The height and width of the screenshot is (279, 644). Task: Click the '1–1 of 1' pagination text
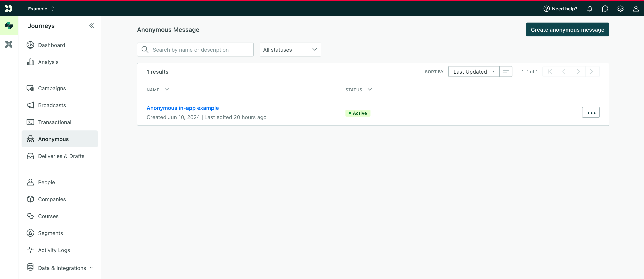coord(530,72)
